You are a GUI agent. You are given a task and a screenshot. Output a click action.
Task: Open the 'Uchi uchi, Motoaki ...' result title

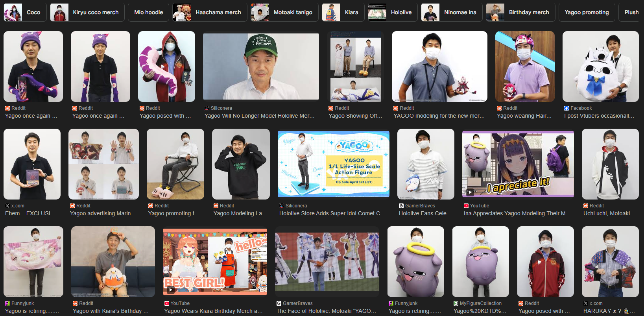(610, 213)
